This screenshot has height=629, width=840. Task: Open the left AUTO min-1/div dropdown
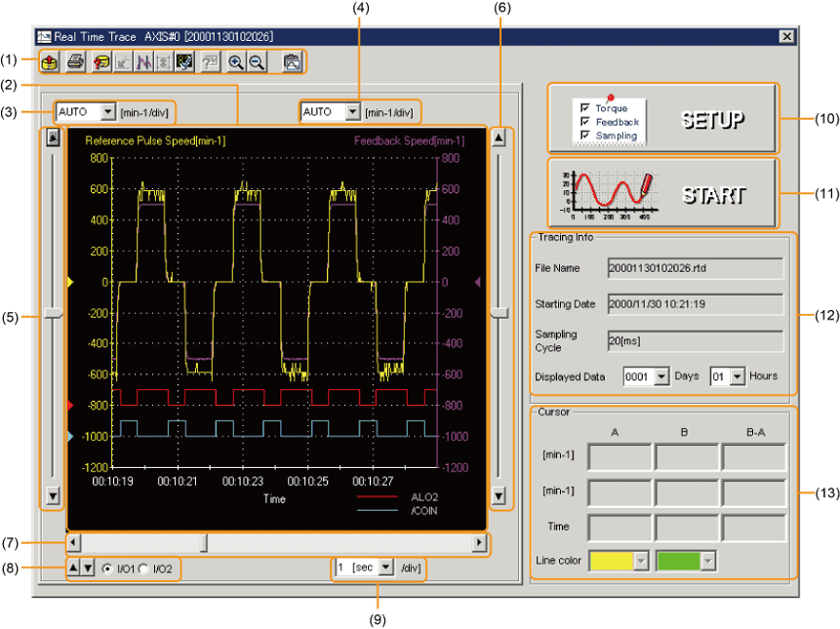tap(107, 112)
